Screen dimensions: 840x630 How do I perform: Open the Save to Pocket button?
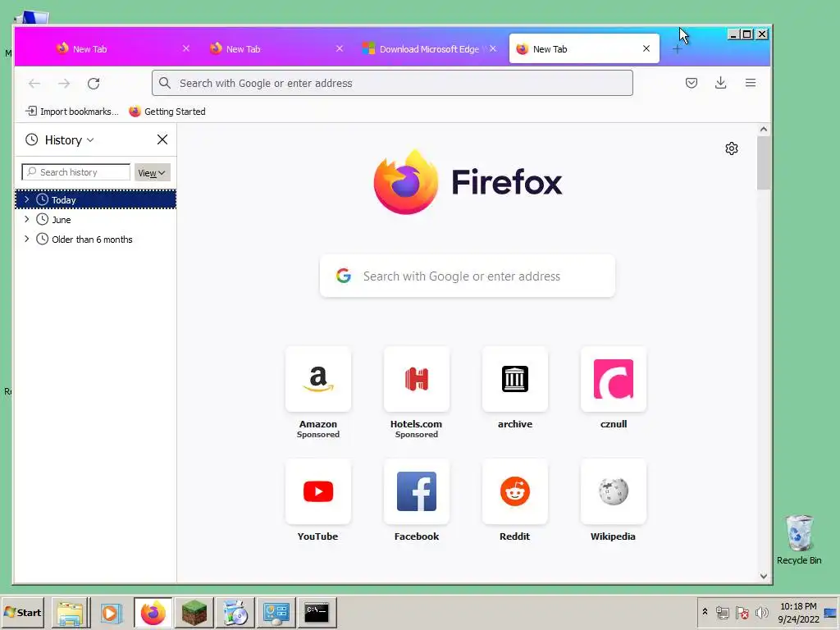(x=691, y=83)
